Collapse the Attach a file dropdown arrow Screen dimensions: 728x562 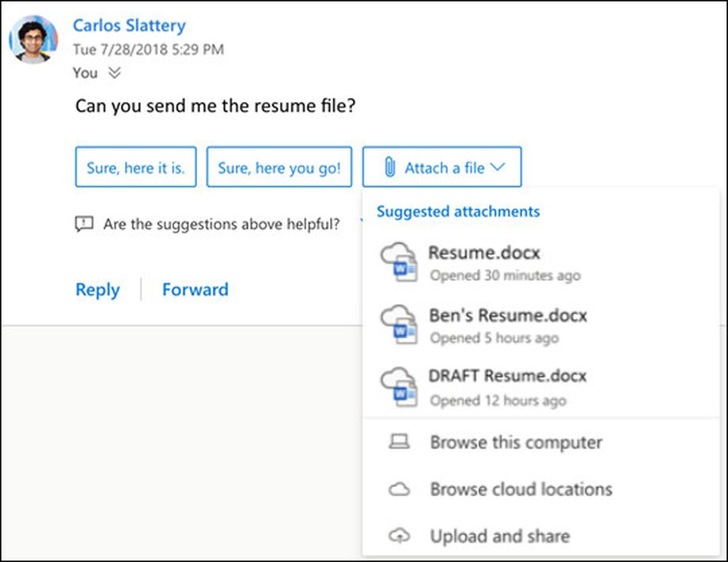tap(497, 167)
